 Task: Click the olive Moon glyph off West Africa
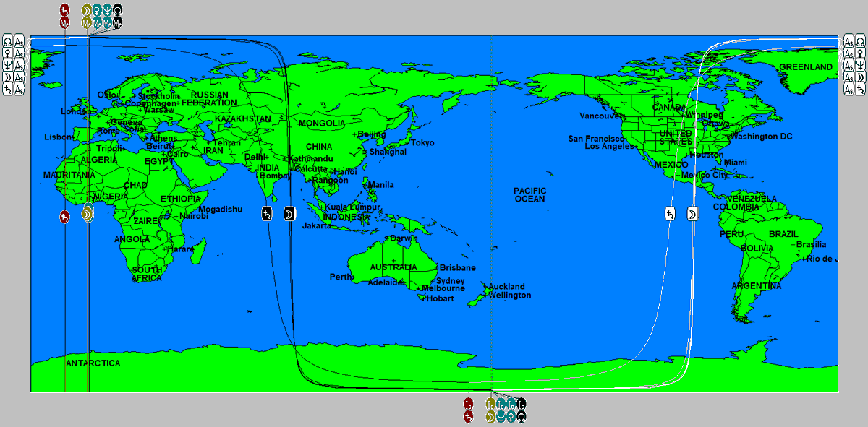[x=88, y=215]
